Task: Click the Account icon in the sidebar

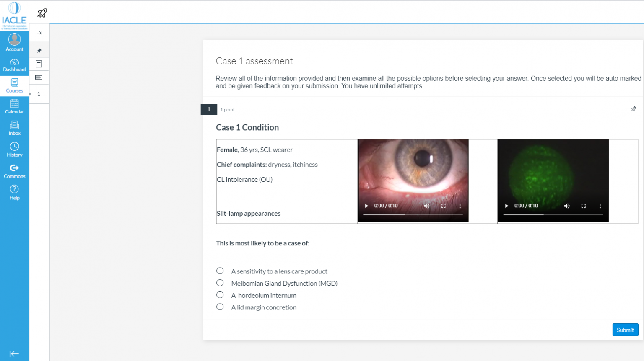Action: (14, 42)
